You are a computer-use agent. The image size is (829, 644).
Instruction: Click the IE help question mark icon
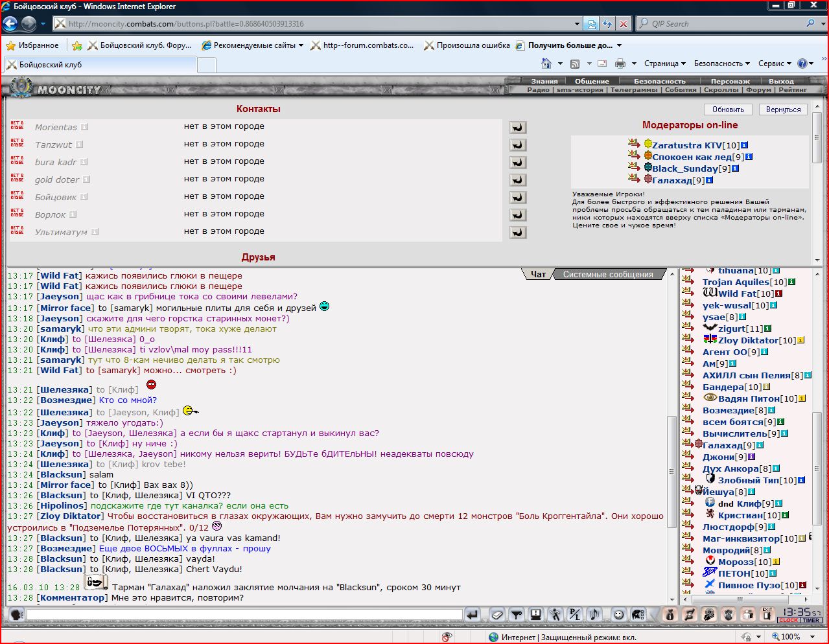click(x=802, y=63)
